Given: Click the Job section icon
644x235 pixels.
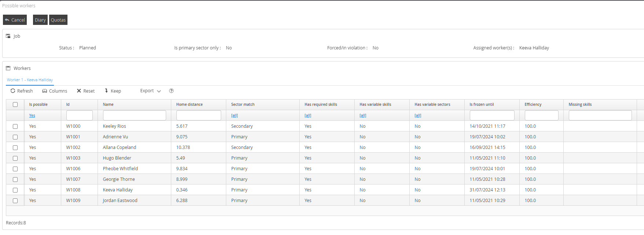Looking at the screenshot, I should click(8, 36).
